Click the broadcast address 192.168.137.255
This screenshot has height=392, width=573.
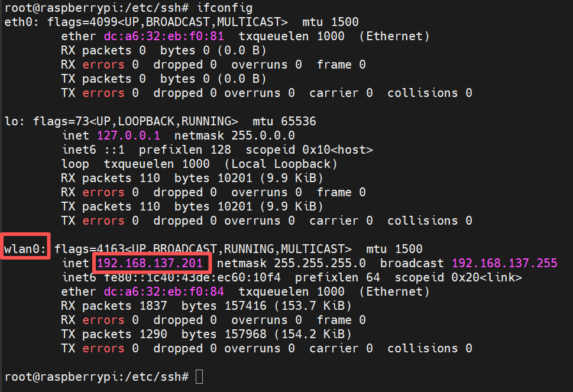pyautogui.click(x=504, y=263)
